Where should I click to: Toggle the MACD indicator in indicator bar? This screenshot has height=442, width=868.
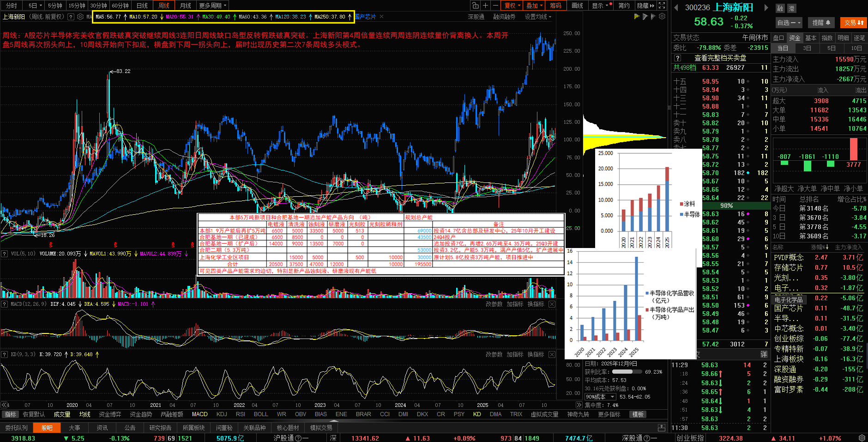click(200, 414)
